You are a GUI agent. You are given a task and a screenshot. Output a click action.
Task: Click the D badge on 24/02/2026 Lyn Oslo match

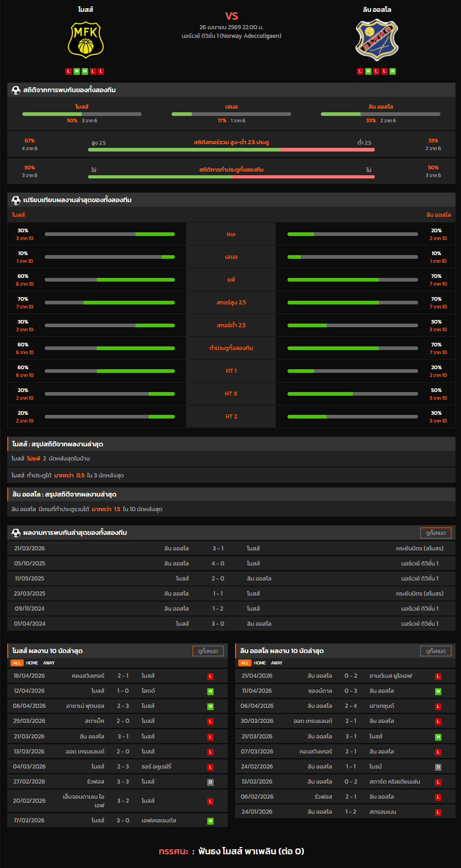pyautogui.click(x=438, y=767)
